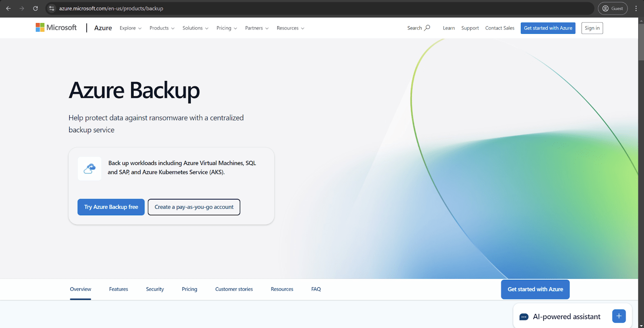
Task: Click the browser back arrow
Action: point(8,8)
